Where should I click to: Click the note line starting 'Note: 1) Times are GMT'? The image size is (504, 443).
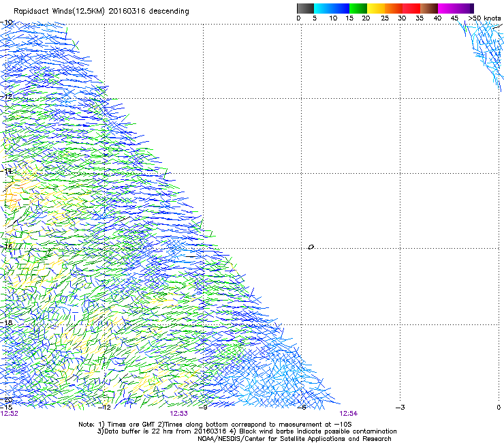(x=215, y=425)
